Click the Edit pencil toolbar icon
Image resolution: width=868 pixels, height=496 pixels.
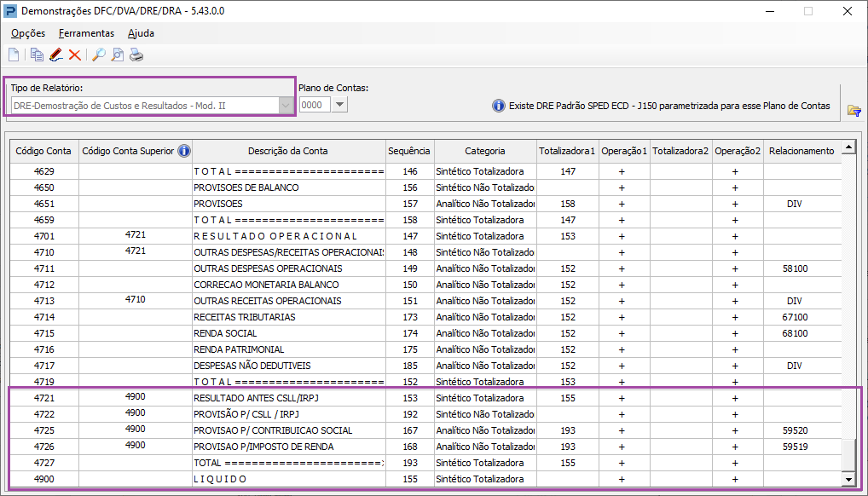tap(55, 55)
